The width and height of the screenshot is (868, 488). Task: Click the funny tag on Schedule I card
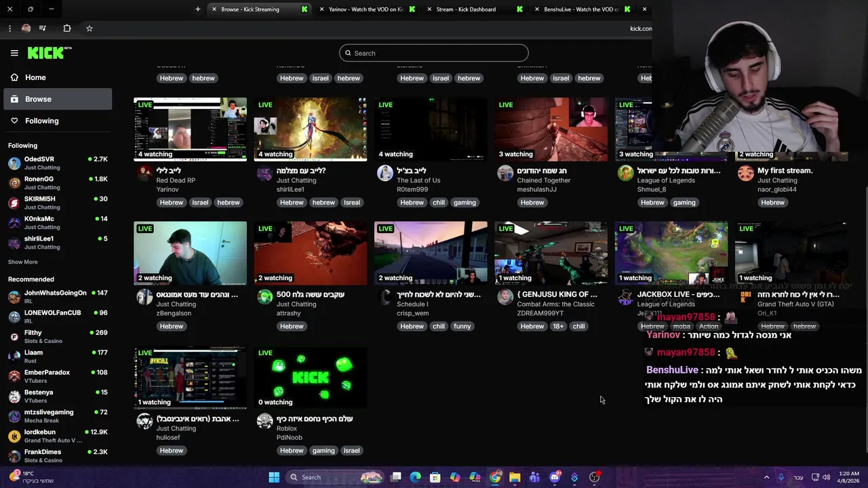pyautogui.click(x=462, y=327)
